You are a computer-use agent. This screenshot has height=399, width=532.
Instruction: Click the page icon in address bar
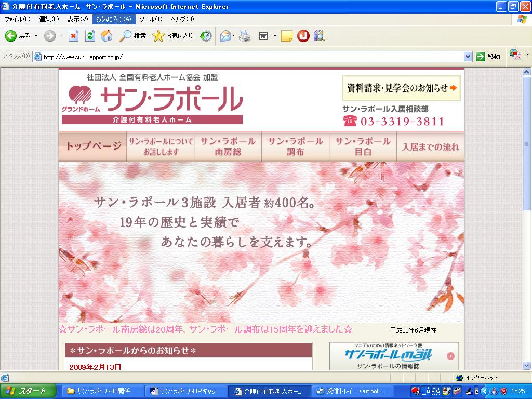point(37,57)
